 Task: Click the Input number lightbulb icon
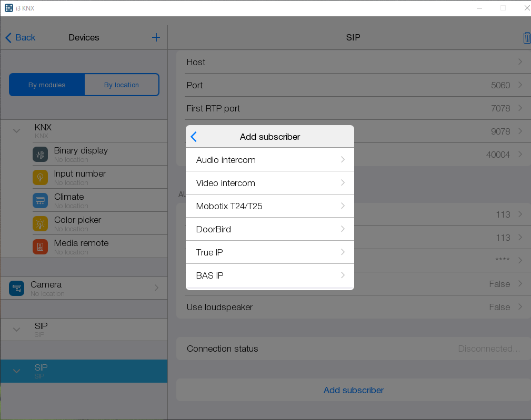pos(40,178)
